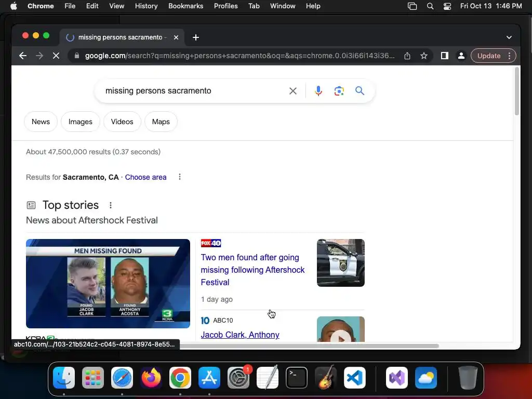This screenshot has height=399, width=532.
Task: Filter results by Maps
Action: pos(161,122)
